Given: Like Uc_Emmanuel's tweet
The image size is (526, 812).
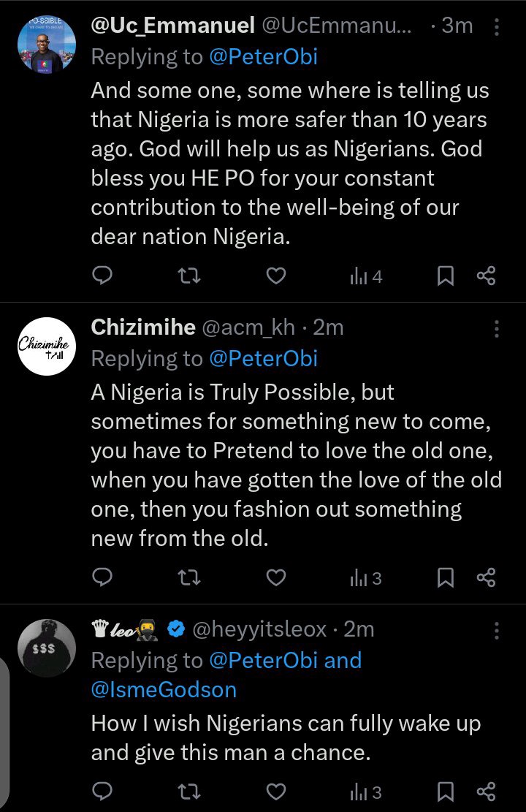Looking at the screenshot, I should coord(275,276).
